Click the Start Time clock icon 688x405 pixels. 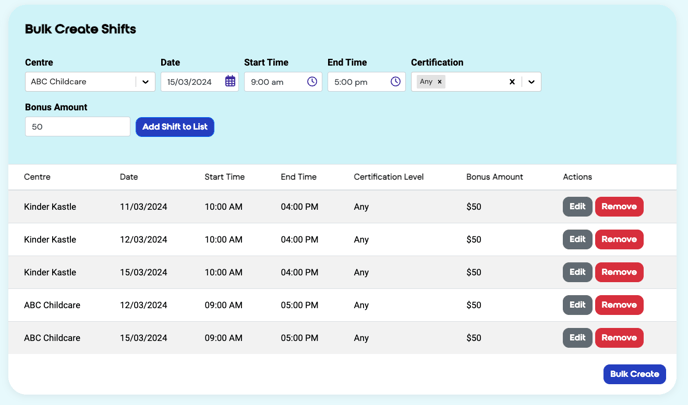click(312, 82)
